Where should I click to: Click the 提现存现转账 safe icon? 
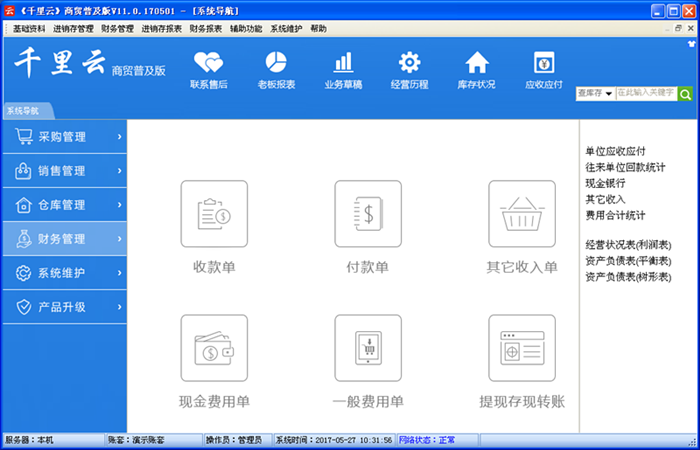[x=521, y=348]
